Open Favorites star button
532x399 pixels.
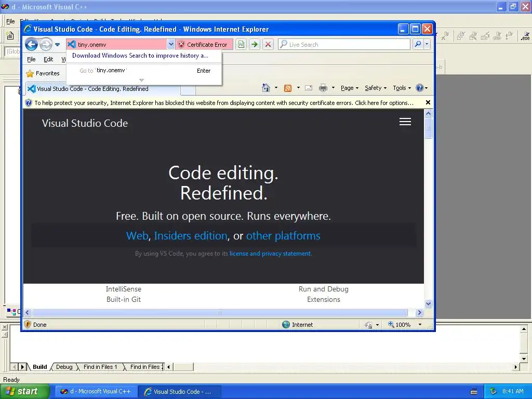pyautogui.click(x=43, y=73)
